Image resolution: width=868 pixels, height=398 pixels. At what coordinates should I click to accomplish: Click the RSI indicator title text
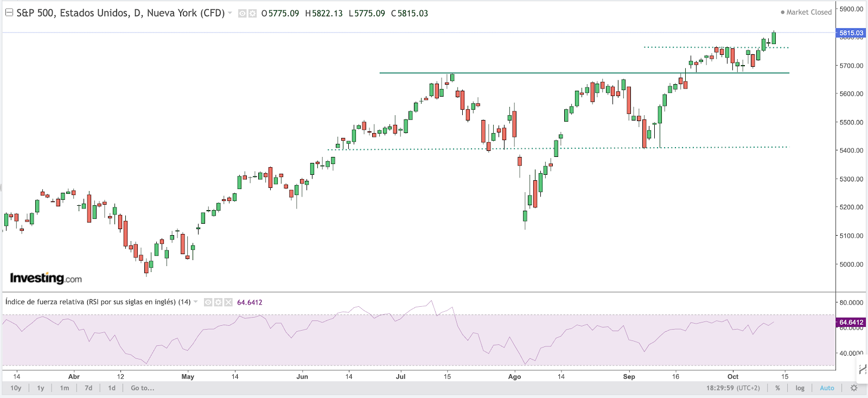pyautogui.click(x=98, y=302)
